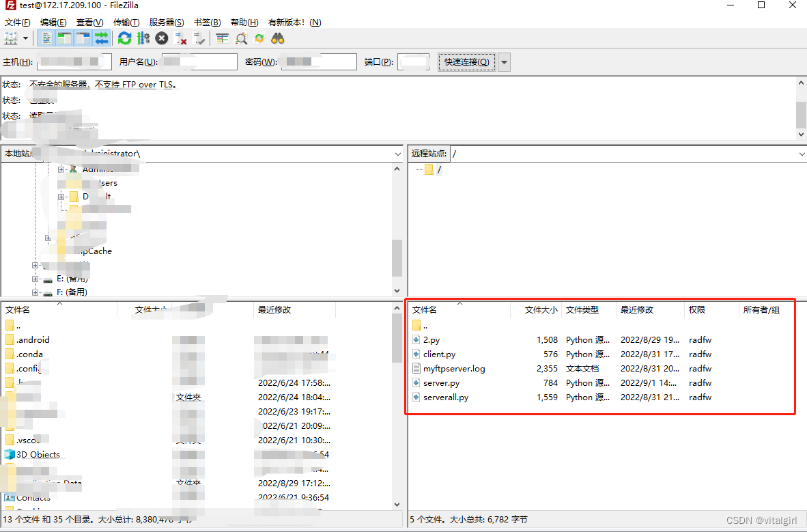Select the root / folder in remote tree
Viewport: 807px width, 532px height.
click(x=434, y=169)
